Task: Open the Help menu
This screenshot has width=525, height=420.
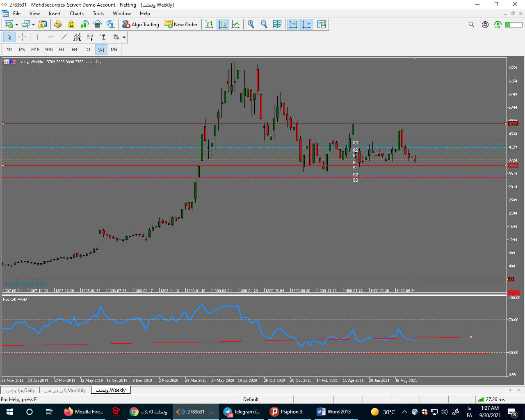Action: [145, 14]
